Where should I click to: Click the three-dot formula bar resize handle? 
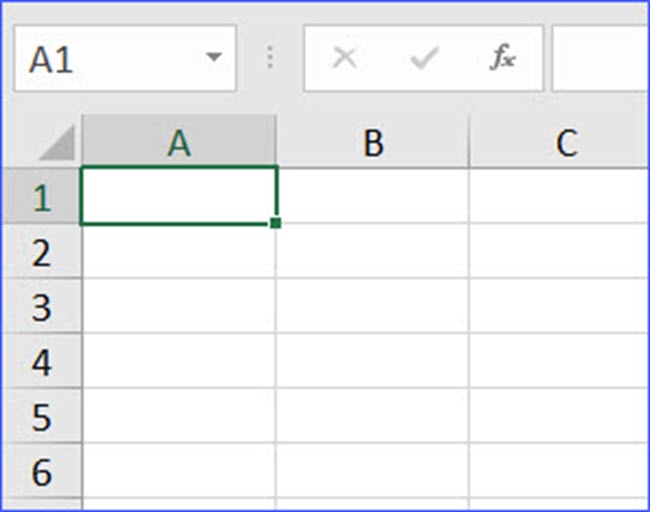point(270,57)
